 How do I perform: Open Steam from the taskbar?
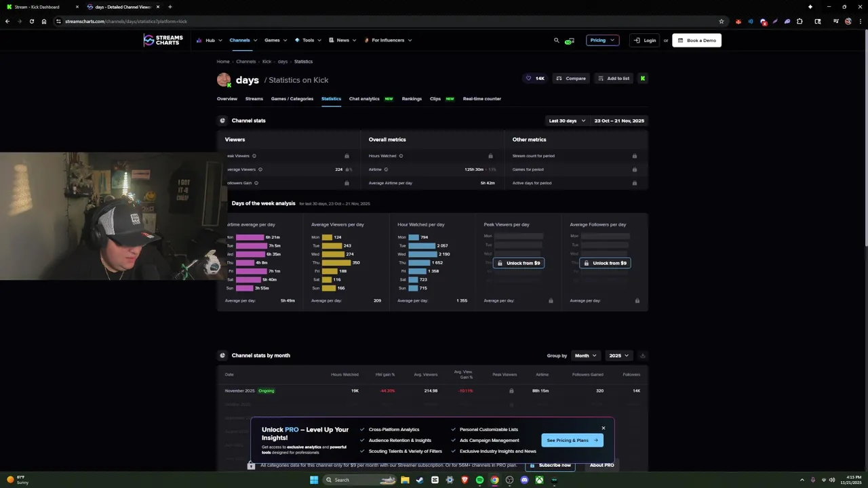coord(420,480)
